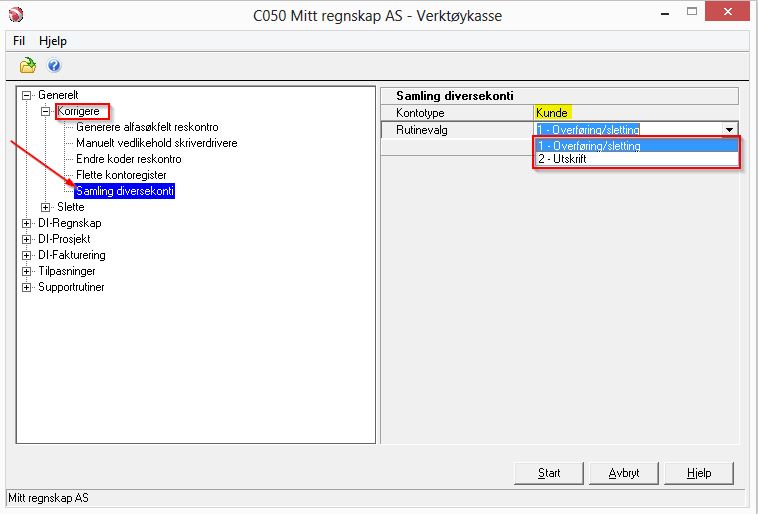Expand the Slette tree node
The width and height of the screenshot is (758, 514).
point(45,207)
